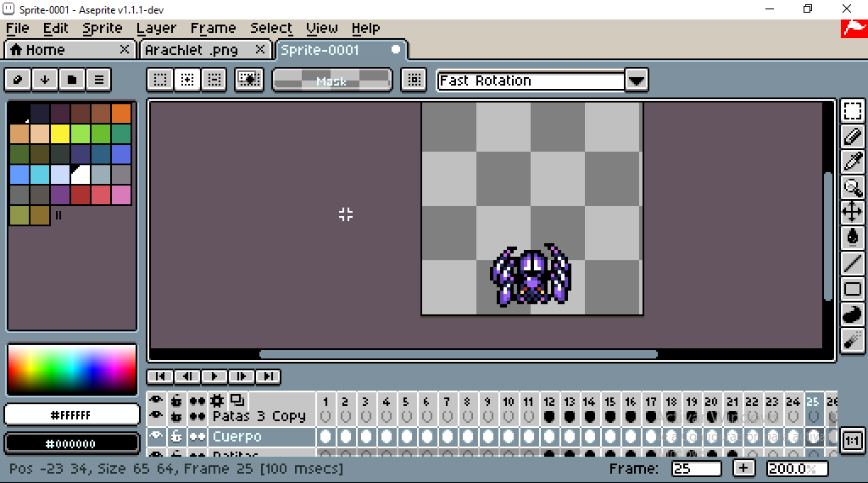Go to the last frame
The width and height of the screenshot is (868, 483).
pos(268,376)
